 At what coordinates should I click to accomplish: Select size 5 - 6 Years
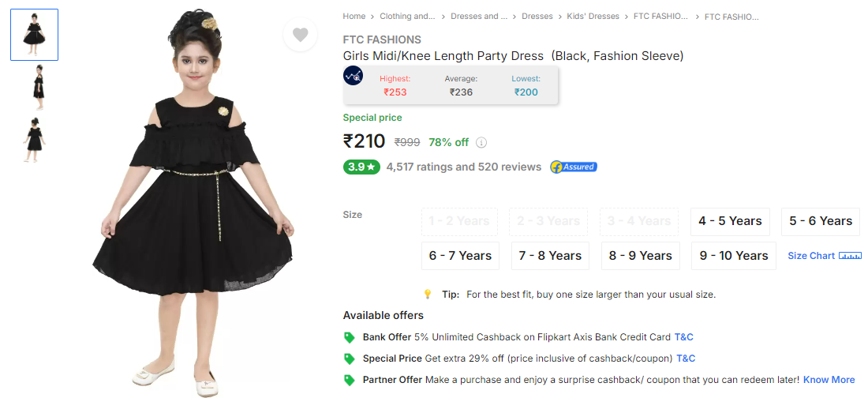coord(821,221)
